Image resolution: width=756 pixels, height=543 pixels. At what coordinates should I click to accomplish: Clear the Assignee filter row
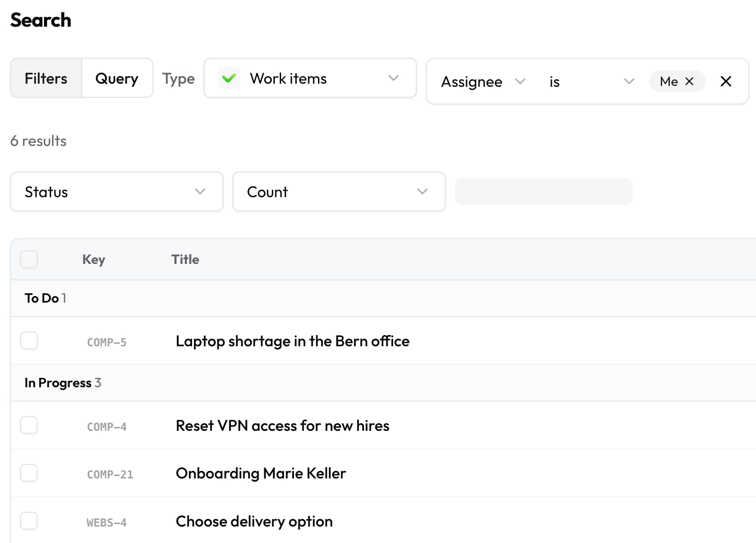tap(726, 81)
